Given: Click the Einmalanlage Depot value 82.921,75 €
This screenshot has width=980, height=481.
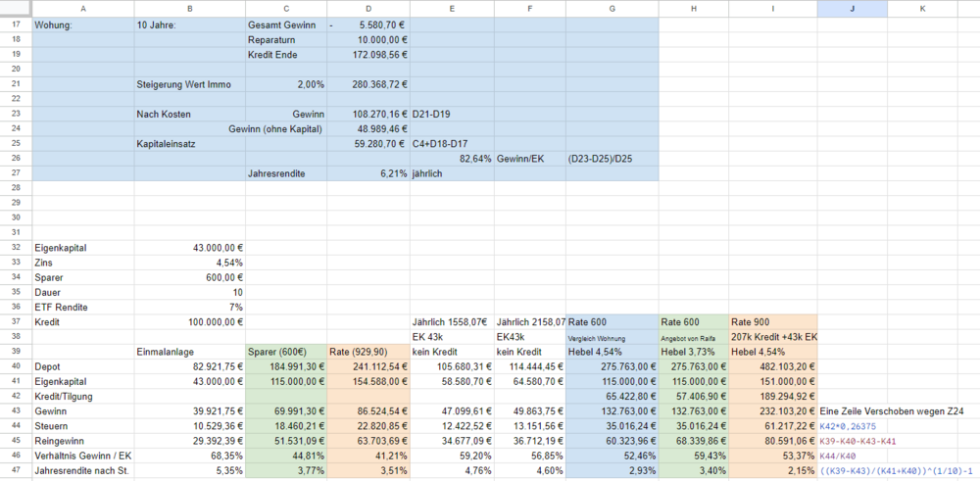Looking at the screenshot, I should (189, 366).
